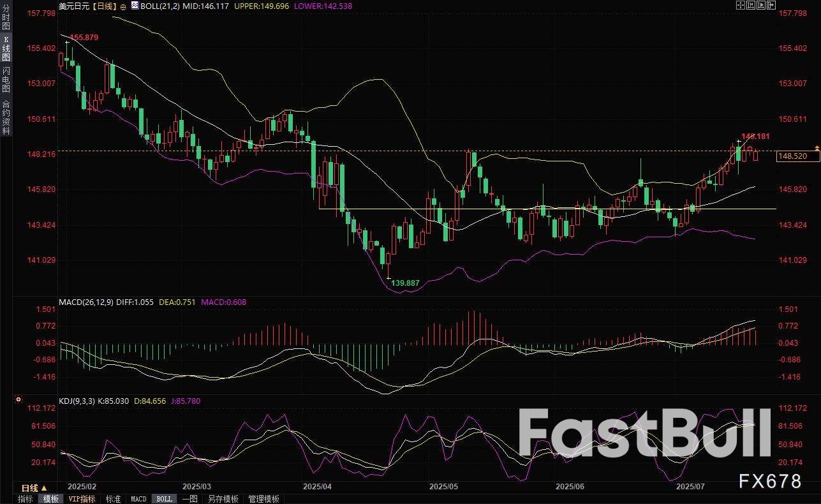Screen dimensions: 821x504
Task: Open the VIP指标 indicator list
Action: pyautogui.click(x=82, y=499)
